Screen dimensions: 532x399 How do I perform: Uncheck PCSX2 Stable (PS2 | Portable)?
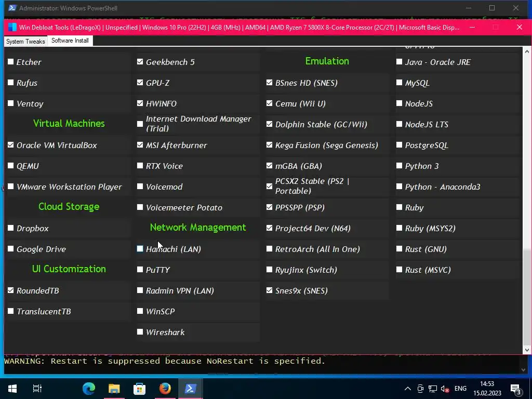[270, 187]
